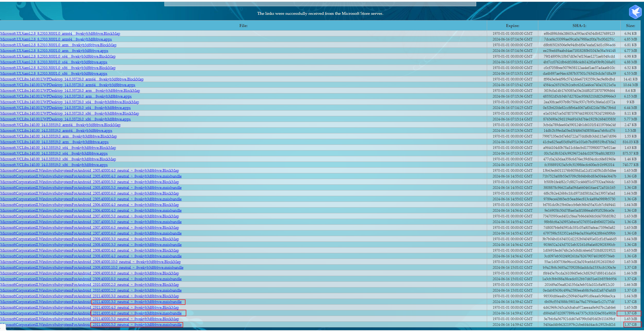
Task: Open VCLibs.140.00 14.0.33519.0 x86 BlockMap link
Action: (58, 159)
